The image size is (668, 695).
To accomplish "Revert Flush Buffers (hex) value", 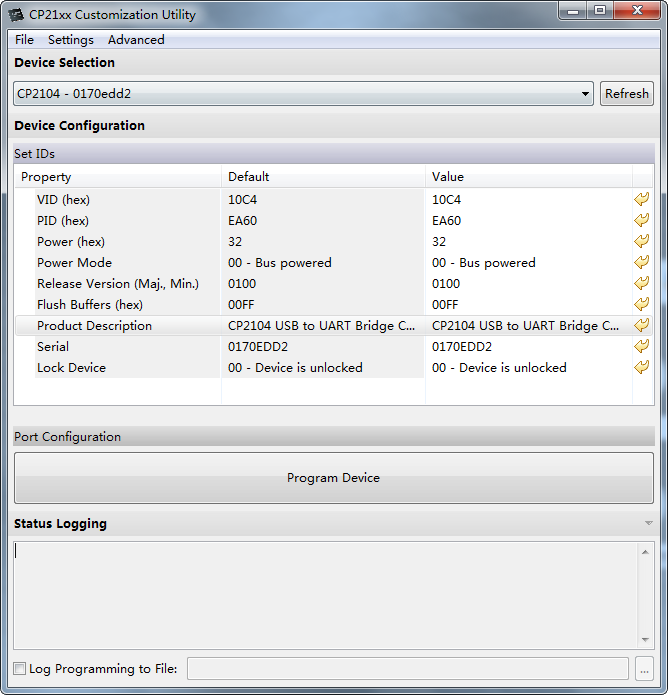I will click(x=641, y=305).
